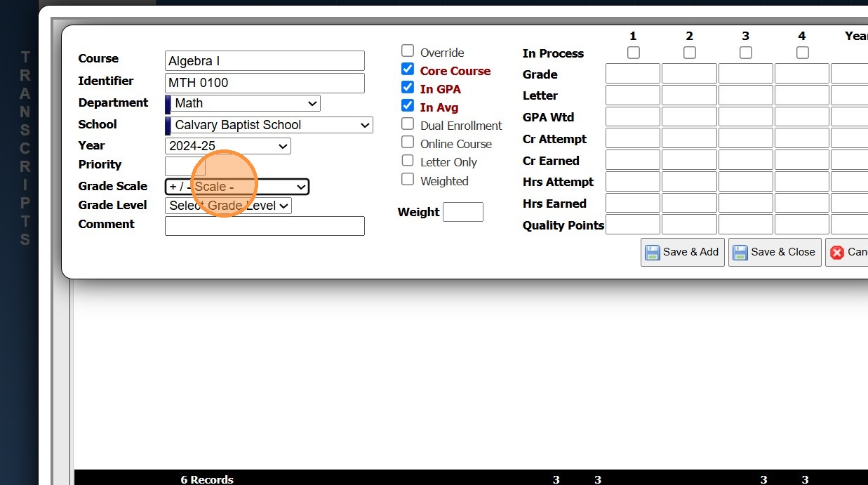Click the Cr Earned field for term 1

[633, 160]
